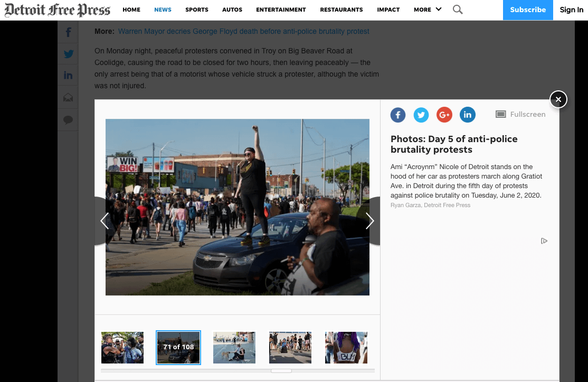Open the SPORTS menu section
Screen dimensions: 588x382
pos(197,10)
